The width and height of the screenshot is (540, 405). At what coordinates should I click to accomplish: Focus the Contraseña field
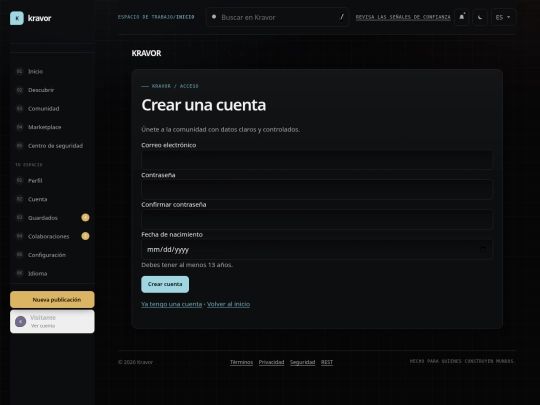coord(317,189)
